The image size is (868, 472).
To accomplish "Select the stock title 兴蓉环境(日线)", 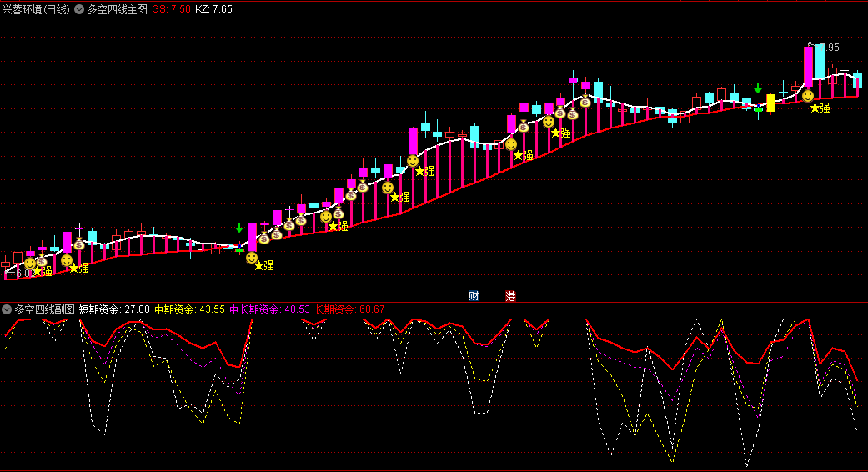I will click(36, 9).
